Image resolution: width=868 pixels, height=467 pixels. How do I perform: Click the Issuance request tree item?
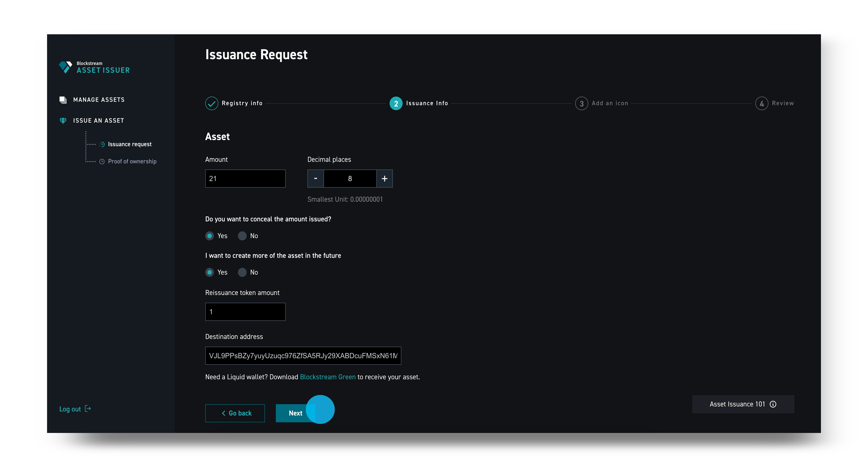(130, 144)
